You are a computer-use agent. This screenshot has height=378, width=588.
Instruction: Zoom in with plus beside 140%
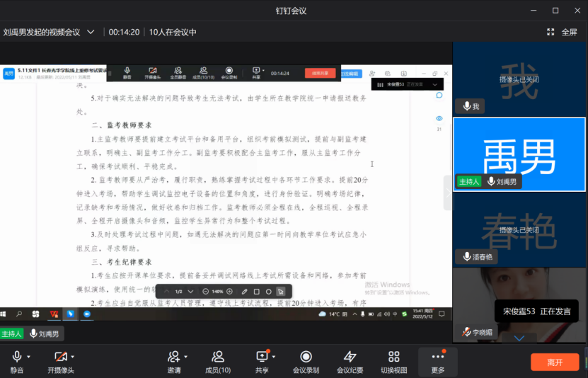click(229, 292)
